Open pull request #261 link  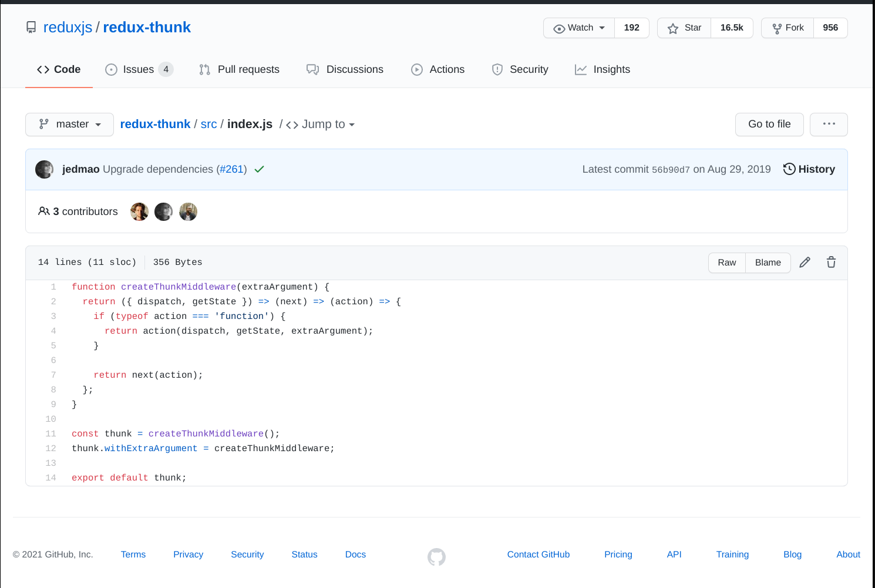click(231, 169)
